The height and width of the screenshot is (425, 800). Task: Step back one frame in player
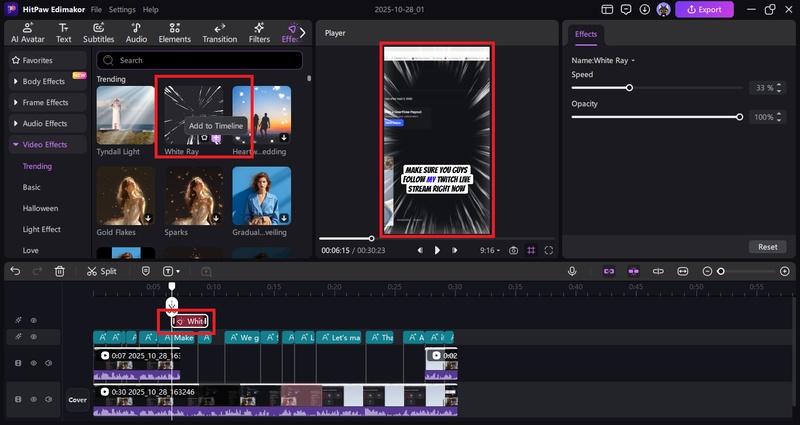pos(420,251)
